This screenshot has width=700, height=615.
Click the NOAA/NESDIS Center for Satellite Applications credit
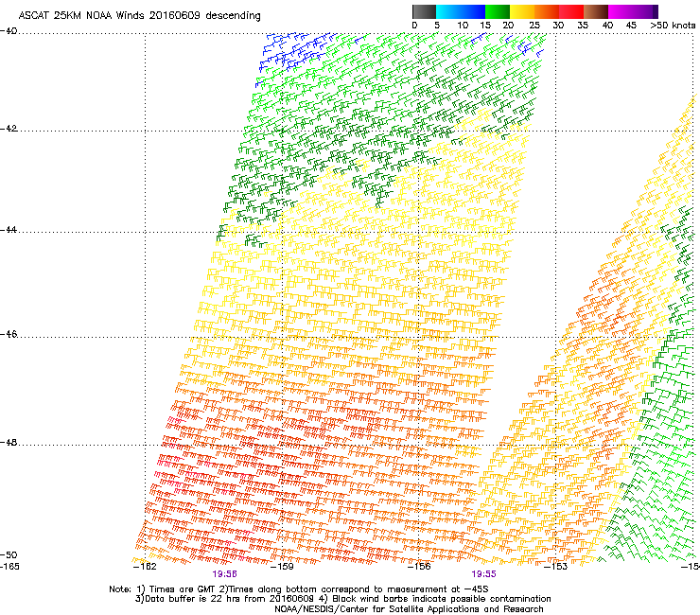tap(409, 609)
